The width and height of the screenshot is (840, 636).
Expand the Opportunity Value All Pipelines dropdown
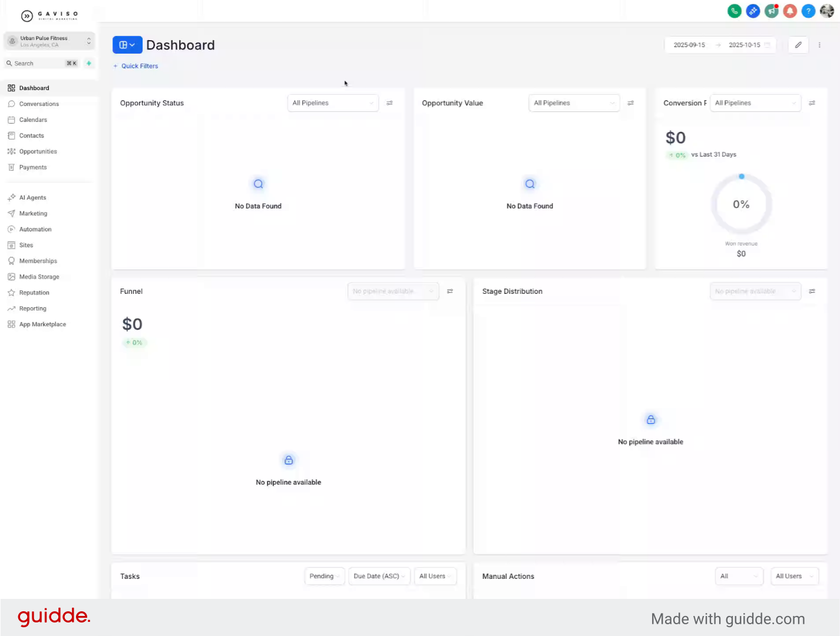pyautogui.click(x=574, y=103)
